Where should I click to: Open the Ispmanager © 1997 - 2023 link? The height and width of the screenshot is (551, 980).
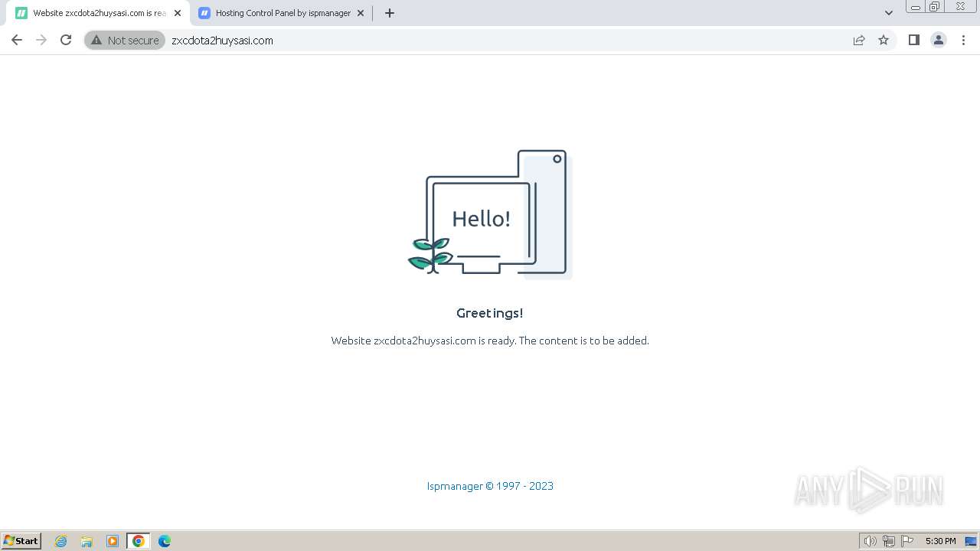[x=490, y=486]
